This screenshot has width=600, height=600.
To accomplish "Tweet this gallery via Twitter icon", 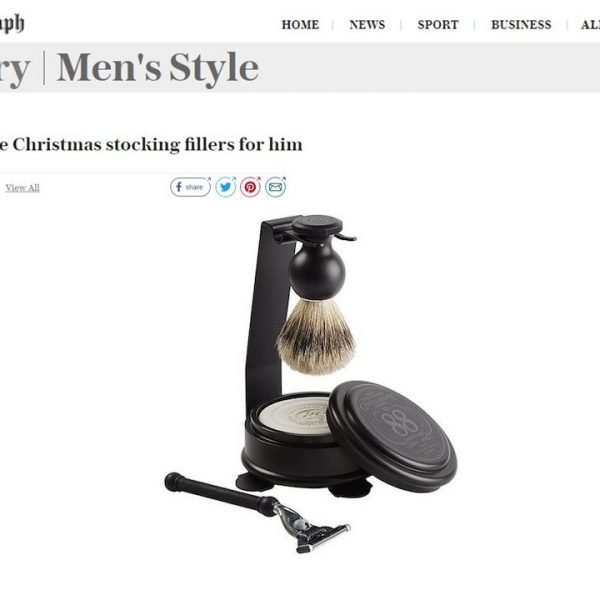I will [x=226, y=187].
